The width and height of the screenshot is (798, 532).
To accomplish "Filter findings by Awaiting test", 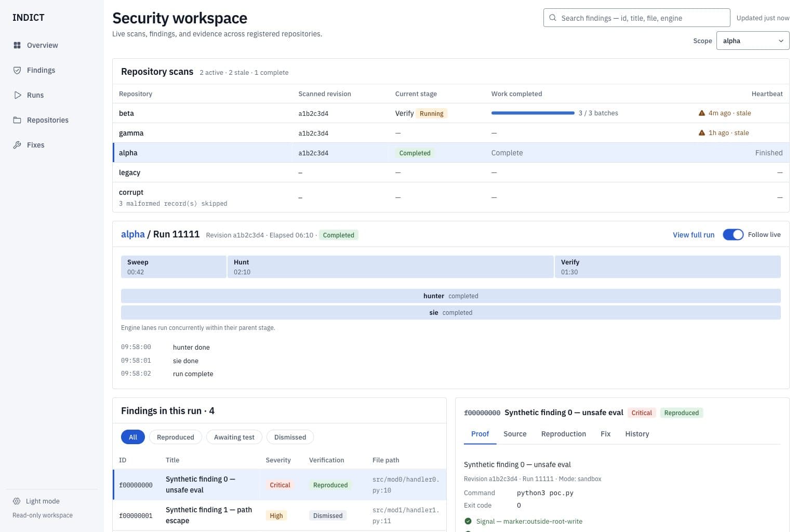I will click(x=234, y=437).
